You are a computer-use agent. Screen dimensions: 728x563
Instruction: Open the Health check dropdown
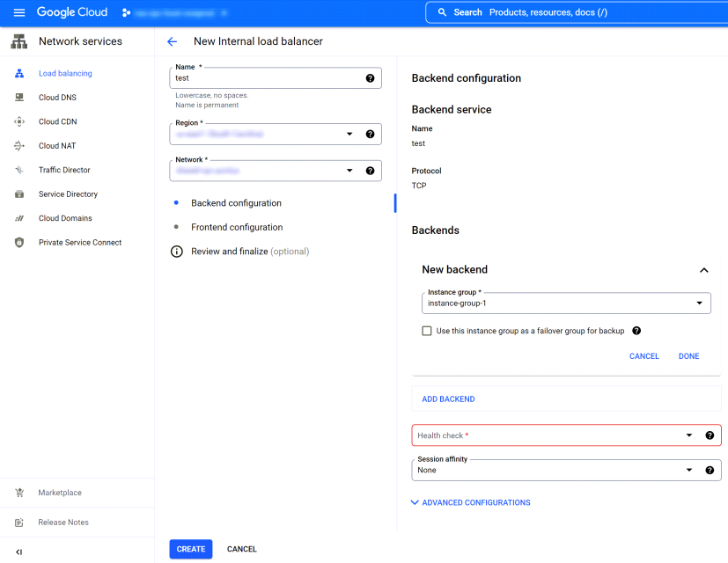coord(689,435)
